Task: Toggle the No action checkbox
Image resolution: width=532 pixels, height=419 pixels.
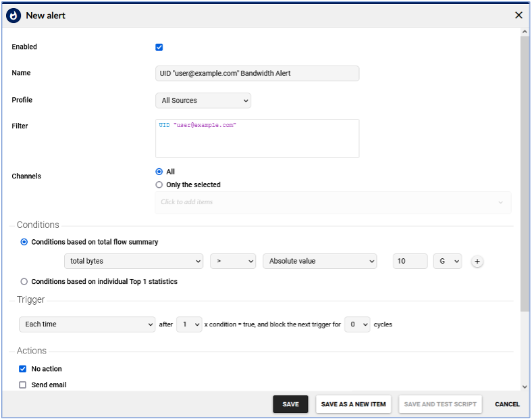Action: click(23, 369)
